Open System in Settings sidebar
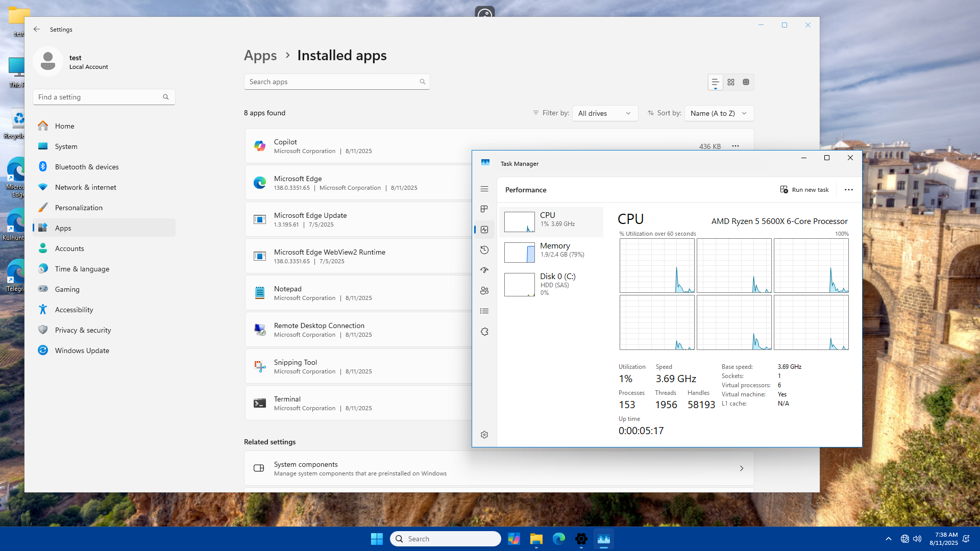 point(104,146)
